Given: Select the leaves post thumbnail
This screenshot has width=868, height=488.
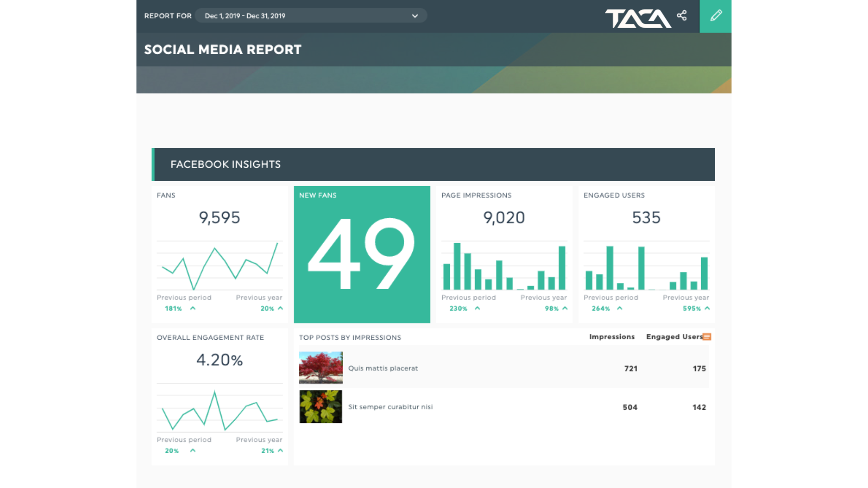Looking at the screenshot, I should click(321, 407).
